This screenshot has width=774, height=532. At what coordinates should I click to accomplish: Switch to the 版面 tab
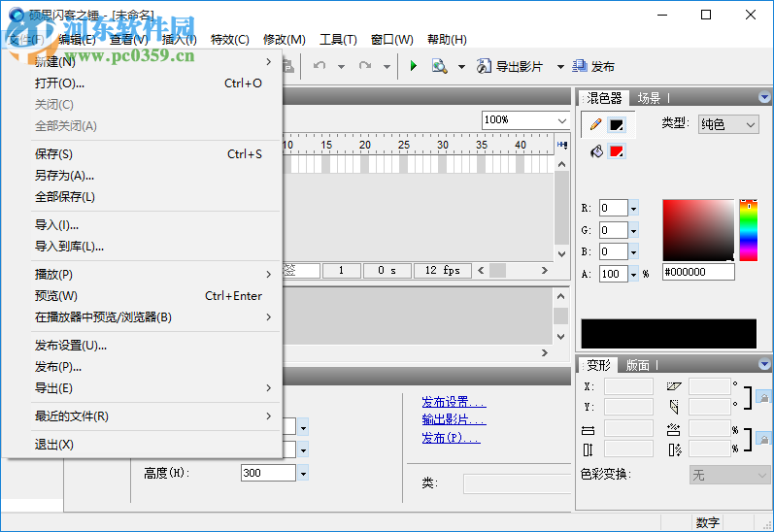click(x=638, y=365)
